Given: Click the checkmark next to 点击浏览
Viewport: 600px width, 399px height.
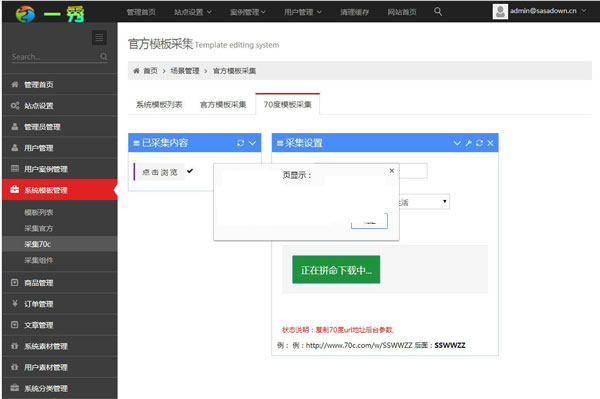Looking at the screenshot, I should tap(190, 171).
